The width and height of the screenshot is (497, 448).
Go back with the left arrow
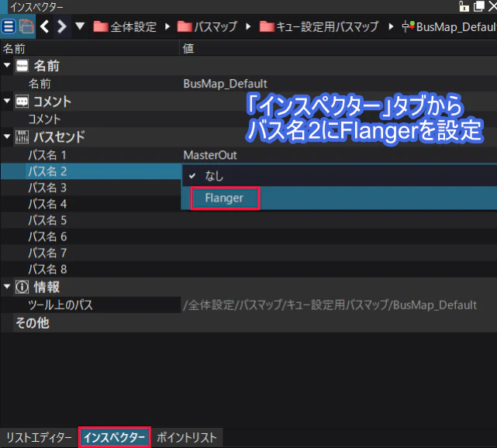(45, 26)
